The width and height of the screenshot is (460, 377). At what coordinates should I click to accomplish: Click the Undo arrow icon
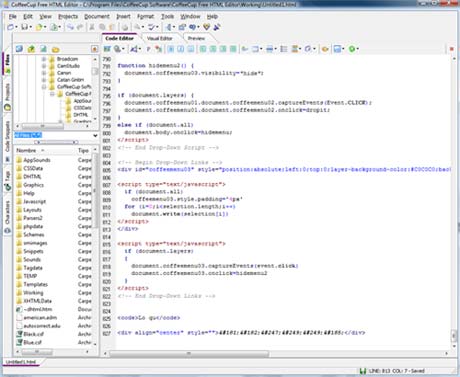70,27
